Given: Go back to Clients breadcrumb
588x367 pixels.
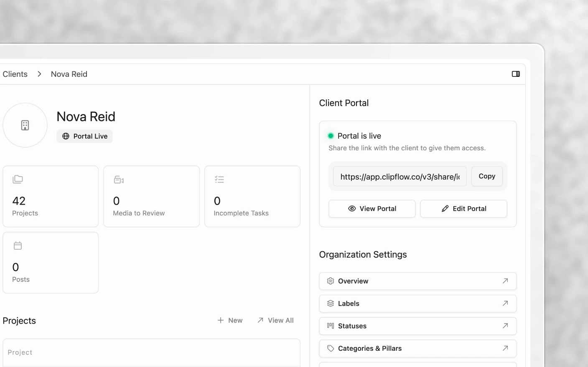Looking at the screenshot, I should coord(15,74).
